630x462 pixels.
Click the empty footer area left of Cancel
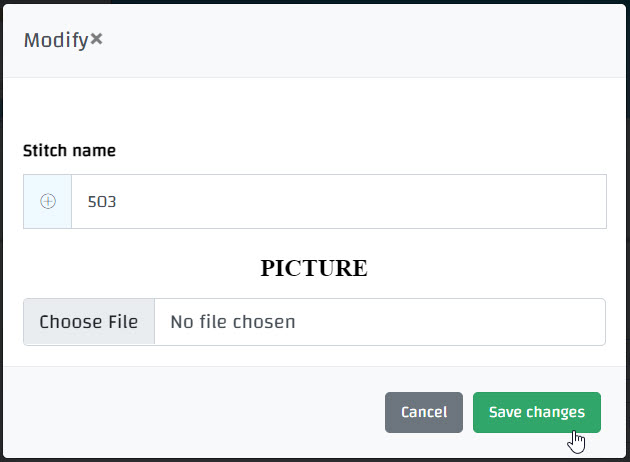200,412
